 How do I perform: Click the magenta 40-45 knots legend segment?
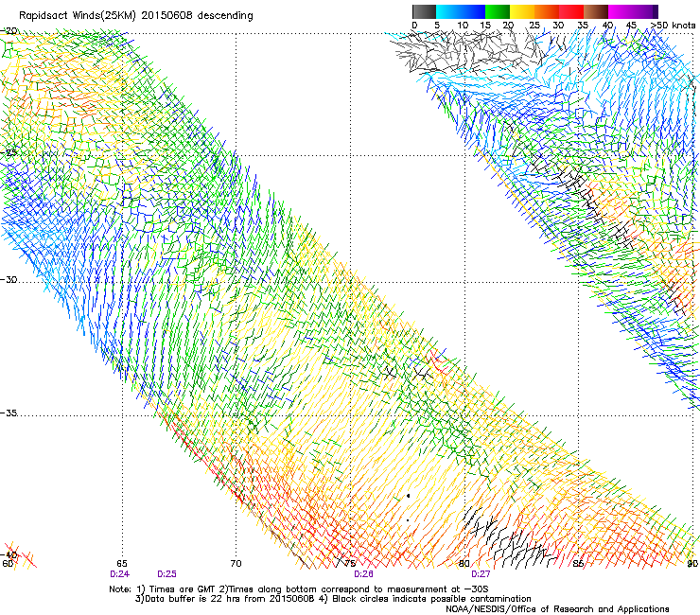click(x=621, y=11)
